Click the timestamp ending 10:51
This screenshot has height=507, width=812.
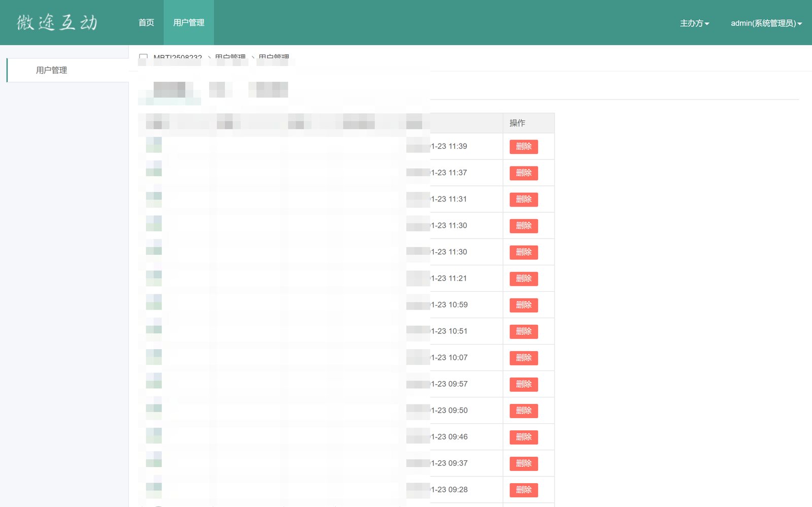pyautogui.click(x=449, y=331)
